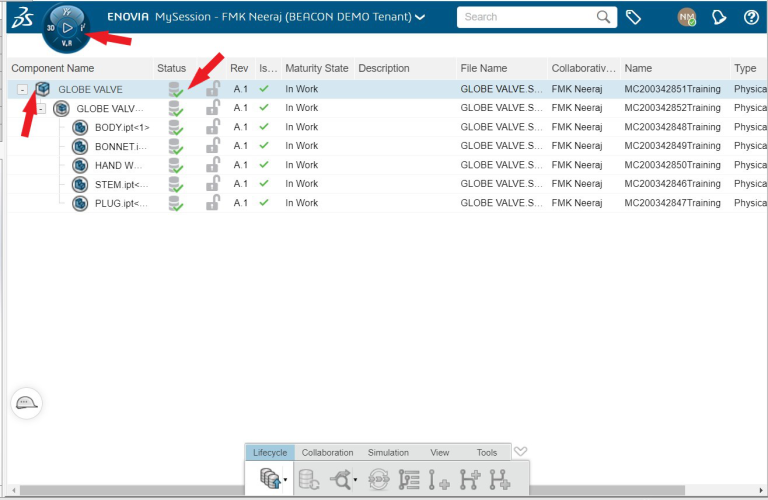The width and height of the screenshot is (768, 500).
Task: Toggle the lock on PLUG.ipt row
Action: pos(213,202)
